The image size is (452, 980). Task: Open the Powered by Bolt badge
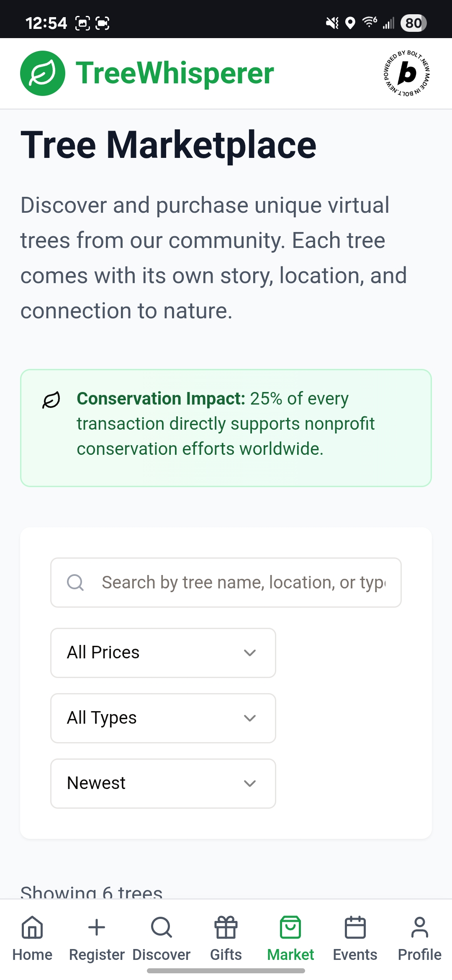click(407, 74)
